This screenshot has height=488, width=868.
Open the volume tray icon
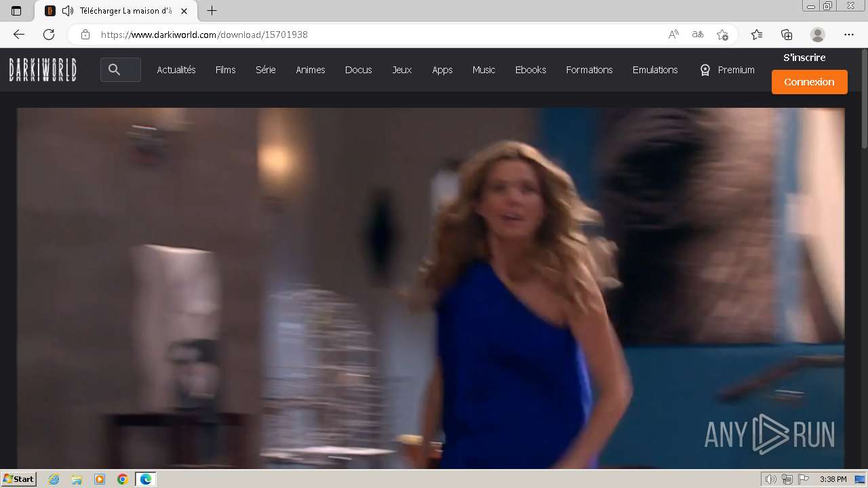pyautogui.click(x=770, y=479)
